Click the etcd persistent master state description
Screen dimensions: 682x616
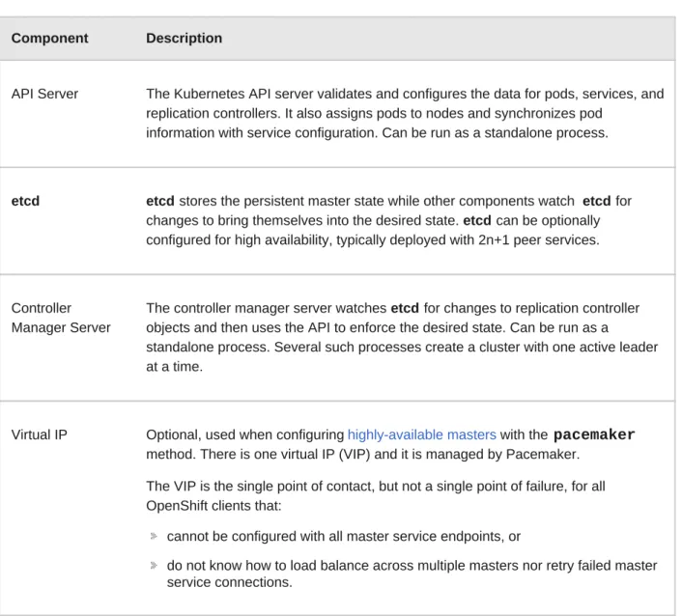(x=389, y=220)
